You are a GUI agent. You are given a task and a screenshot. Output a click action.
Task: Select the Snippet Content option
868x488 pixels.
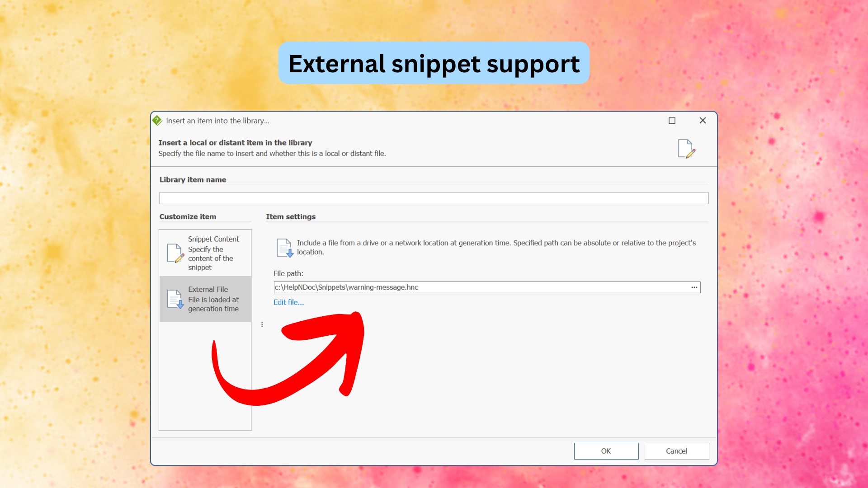coord(205,253)
